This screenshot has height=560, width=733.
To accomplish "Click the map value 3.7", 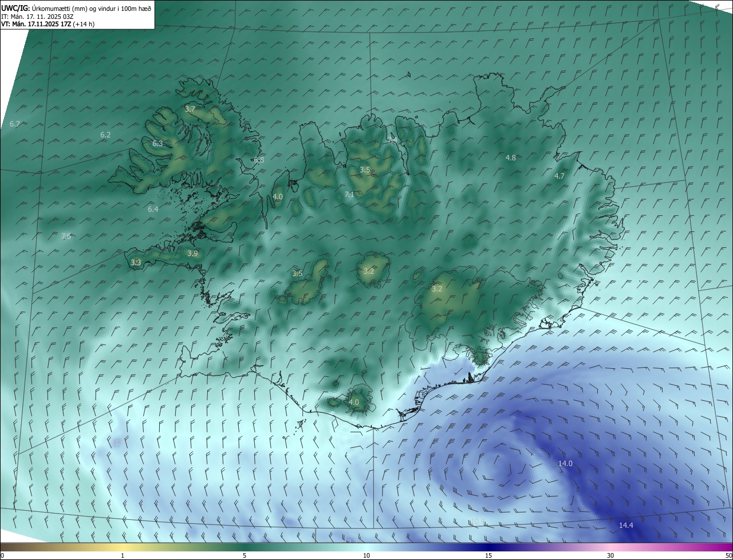I will pos(190,109).
